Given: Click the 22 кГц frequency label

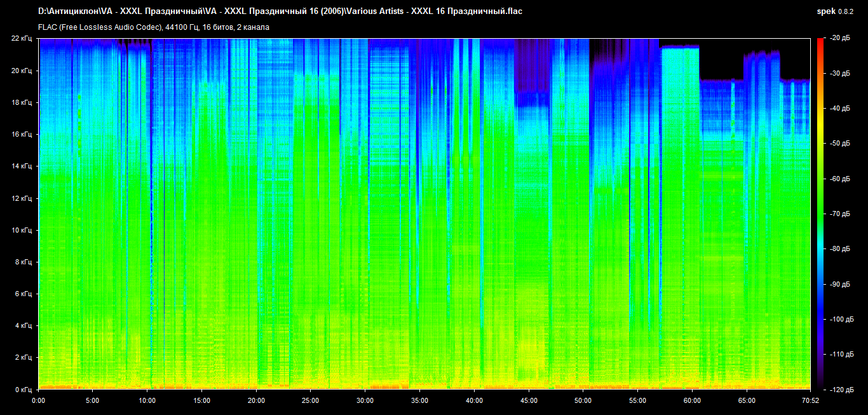Looking at the screenshot, I should click(22, 38).
